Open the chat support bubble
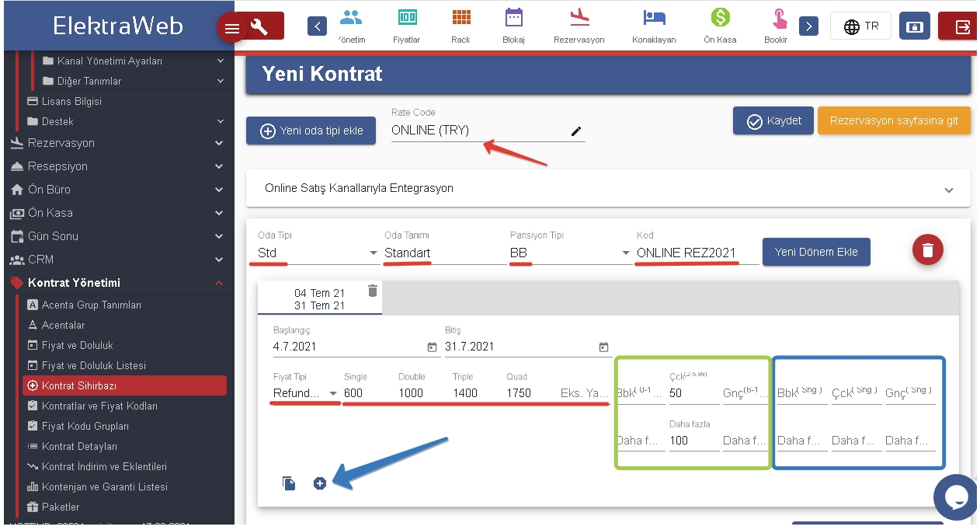Screen dimensions: 980x530 (x=954, y=497)
